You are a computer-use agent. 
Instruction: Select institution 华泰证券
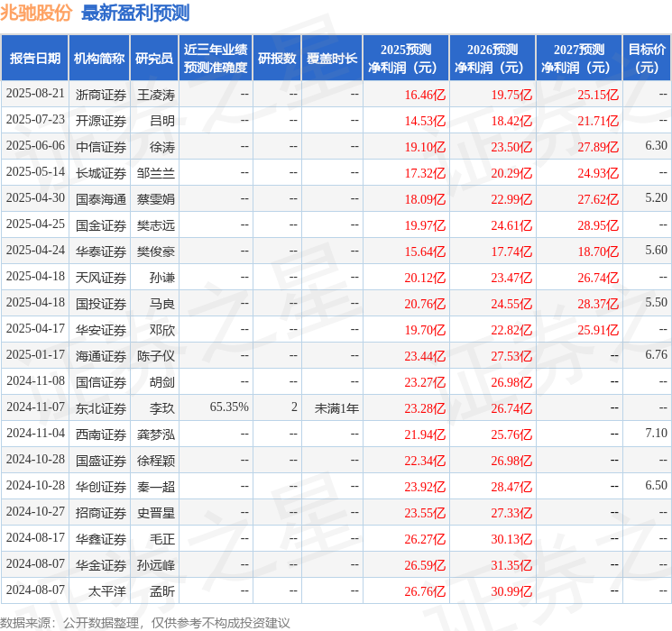[x=101, y=251]
